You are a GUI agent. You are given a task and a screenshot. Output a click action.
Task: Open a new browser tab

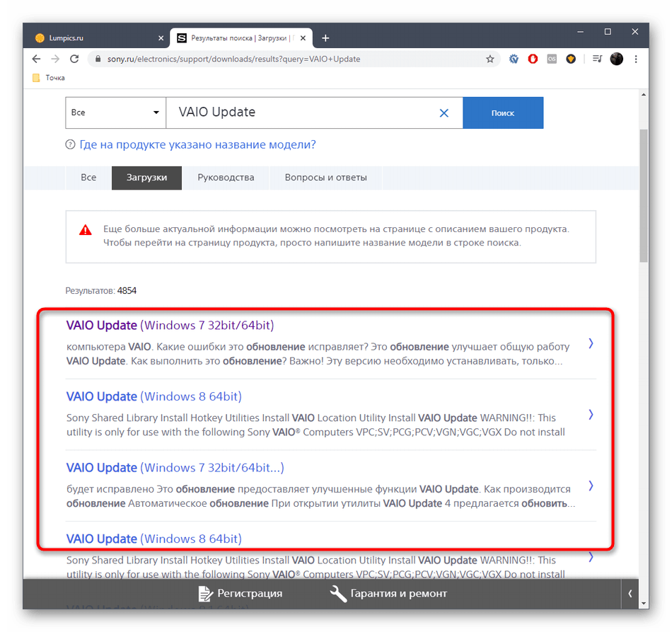tap(325, 38)
